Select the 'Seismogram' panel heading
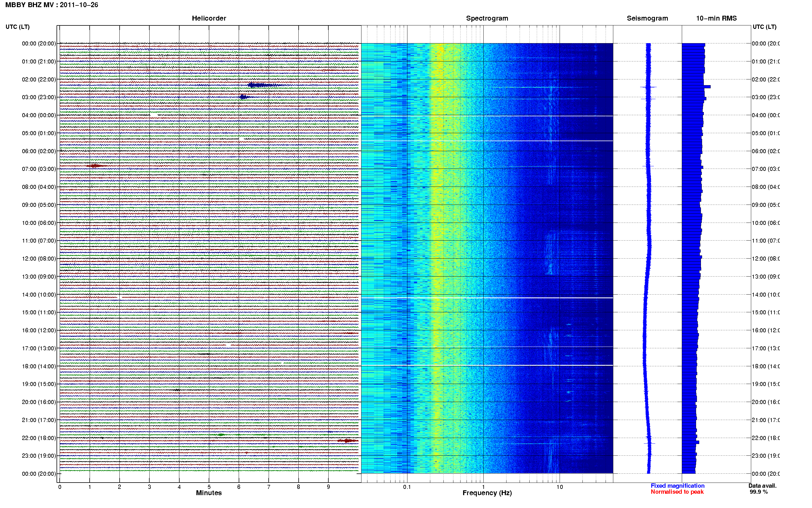 pos(647,18)
